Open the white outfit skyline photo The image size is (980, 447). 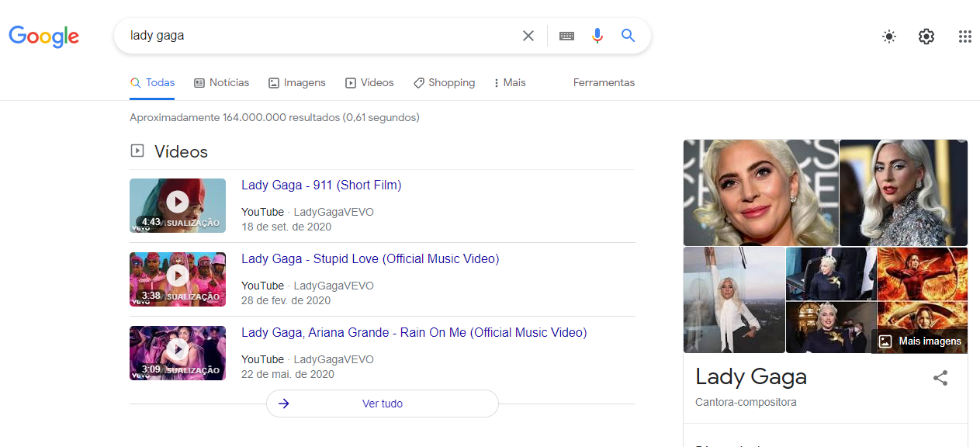point(734,300)
